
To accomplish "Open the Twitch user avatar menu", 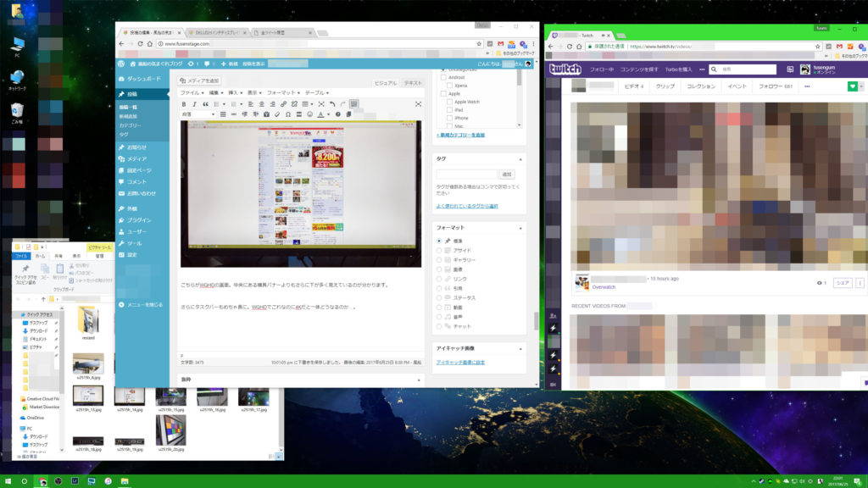I will click(x=805, y=69).
